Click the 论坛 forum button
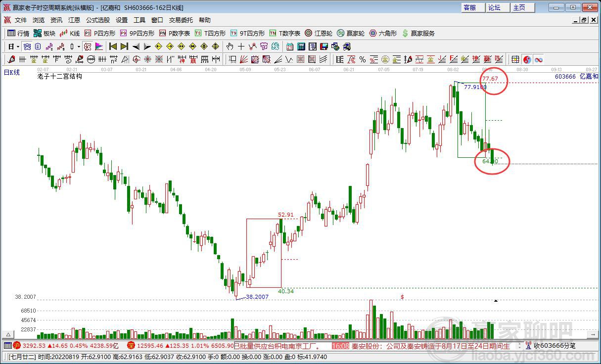 pyautogui.click(x=498, y=7)
